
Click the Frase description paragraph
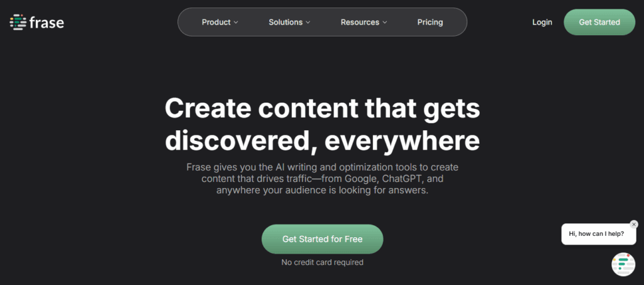(323, 179)
